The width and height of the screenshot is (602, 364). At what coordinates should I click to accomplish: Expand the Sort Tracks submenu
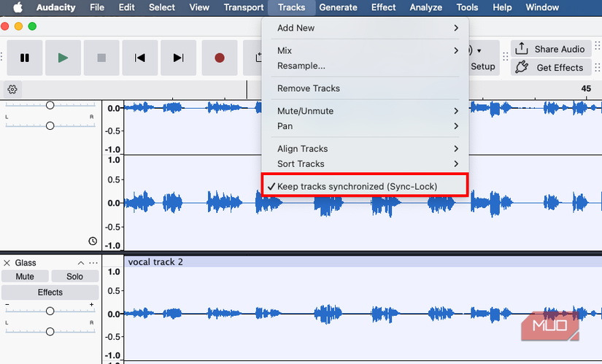[365, 163]
